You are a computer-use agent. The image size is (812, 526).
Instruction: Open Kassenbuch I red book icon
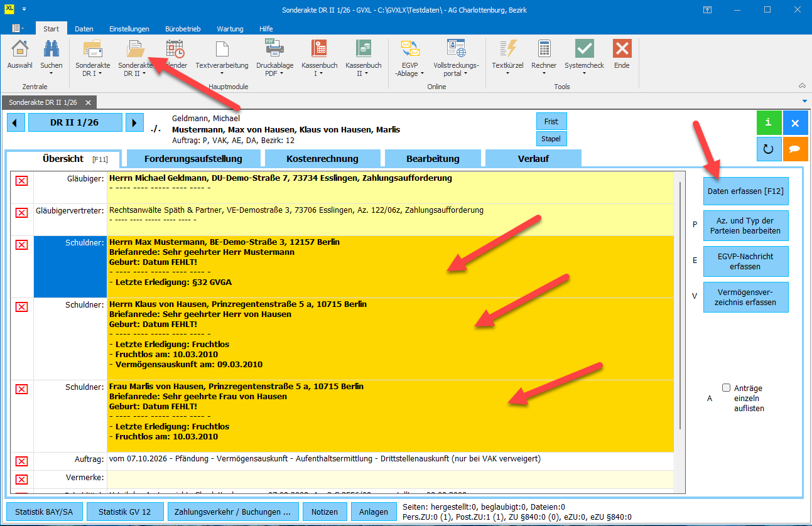(x=319, y=49)
